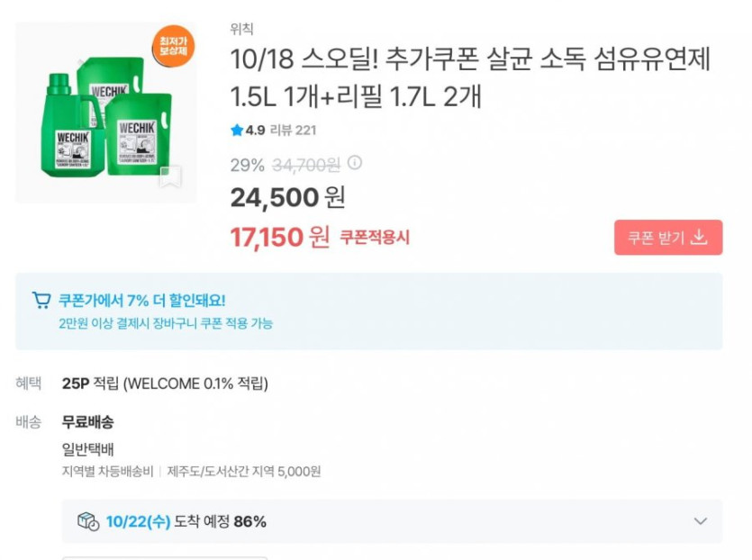Click the WECHIK product thumbnail image
Image resolution: width=752 pixels, height=560 pixels.
click(x=104, y=113)
